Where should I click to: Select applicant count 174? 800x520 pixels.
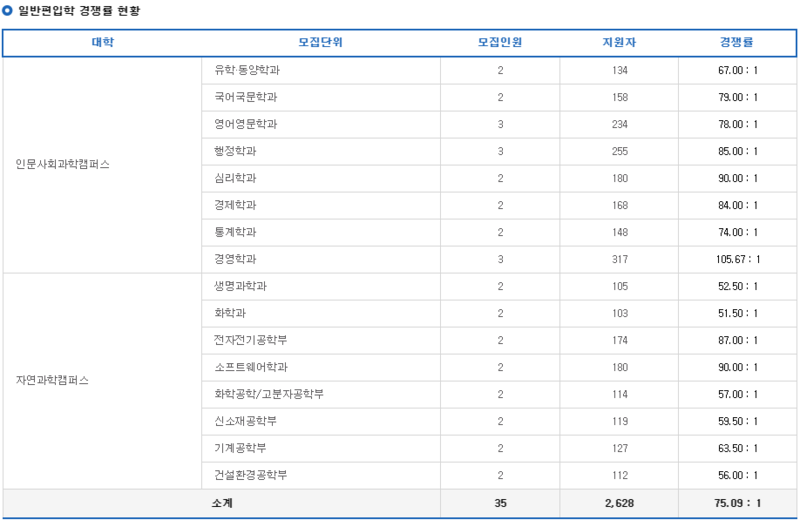620,341
